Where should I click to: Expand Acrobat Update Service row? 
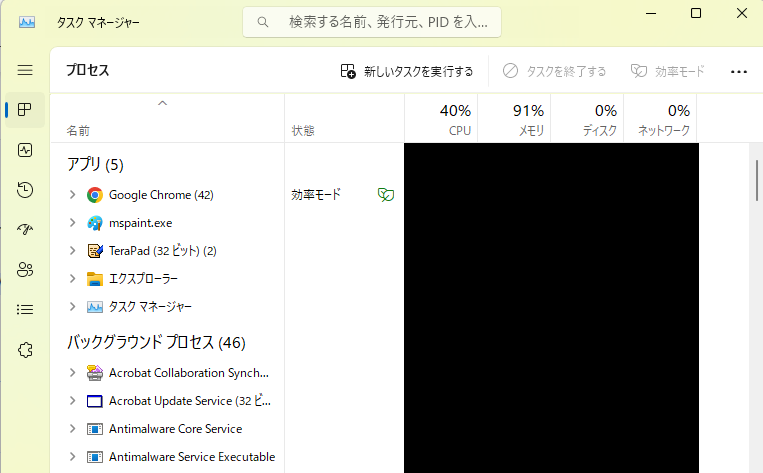click(x=73, y=400)
